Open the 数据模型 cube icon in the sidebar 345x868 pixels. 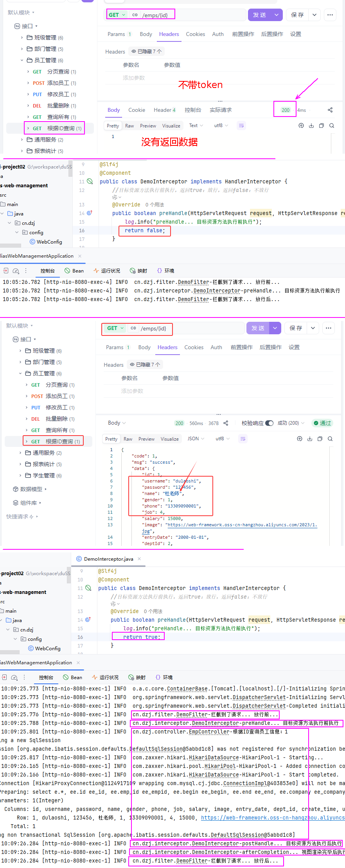(16, 489)
